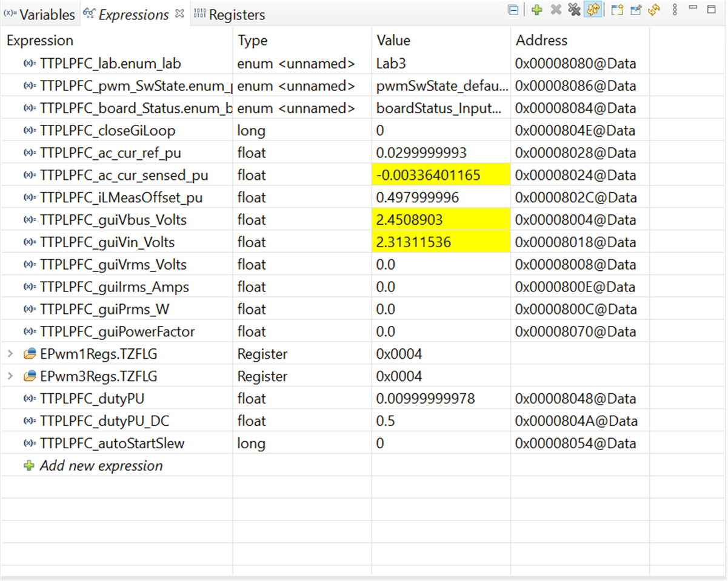This screenshot has width=728, height=581.
Task: Click the green plus beside Add new expression
Action: pos(30,465)
